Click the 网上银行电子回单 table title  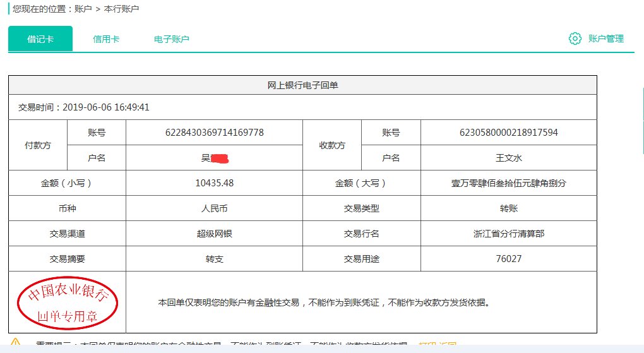(302, 85)
